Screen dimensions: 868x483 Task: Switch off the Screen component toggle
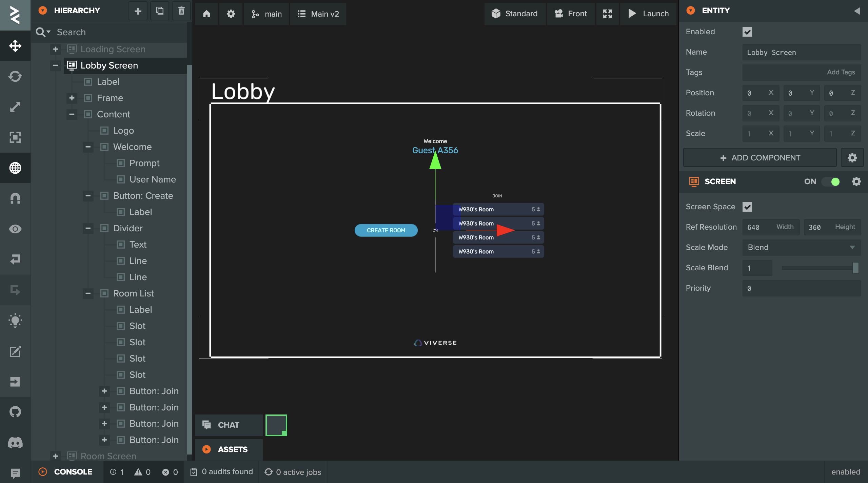(831, 181)
